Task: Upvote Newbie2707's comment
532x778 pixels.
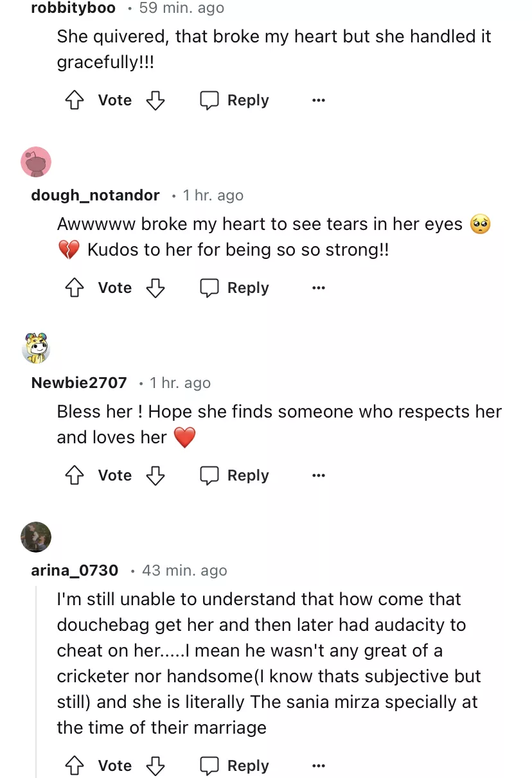Action: [75, 475]
